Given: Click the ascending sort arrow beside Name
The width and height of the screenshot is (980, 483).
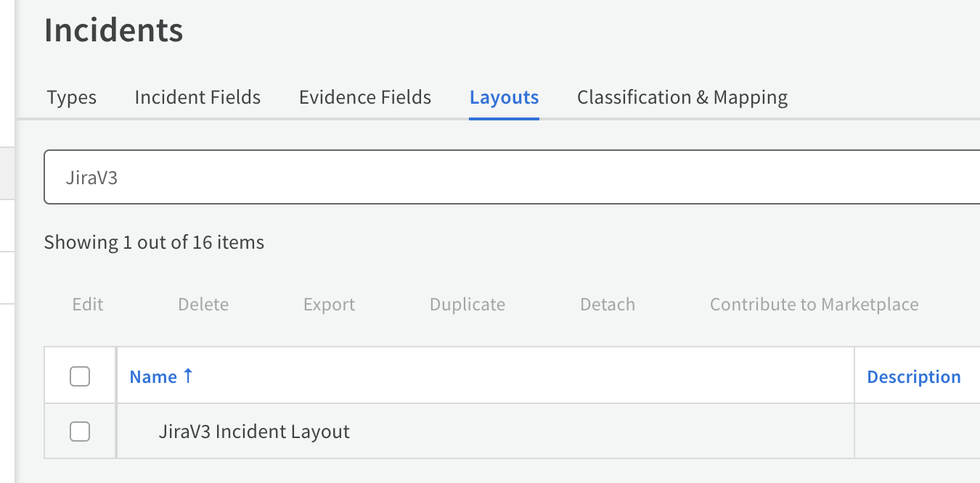Looking at the screenshot, I should [188, 376].
